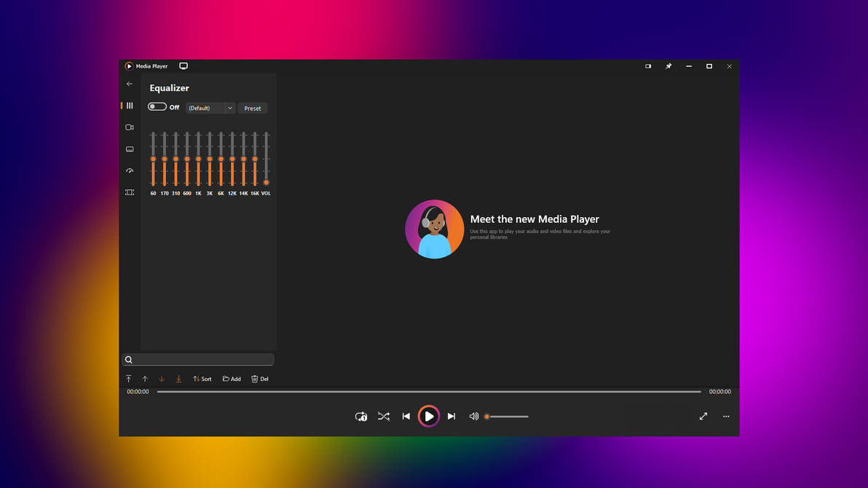Turn on the equalizer Off toggle
The height and width of the screenshot is (488, 868).
pos(156,106)
